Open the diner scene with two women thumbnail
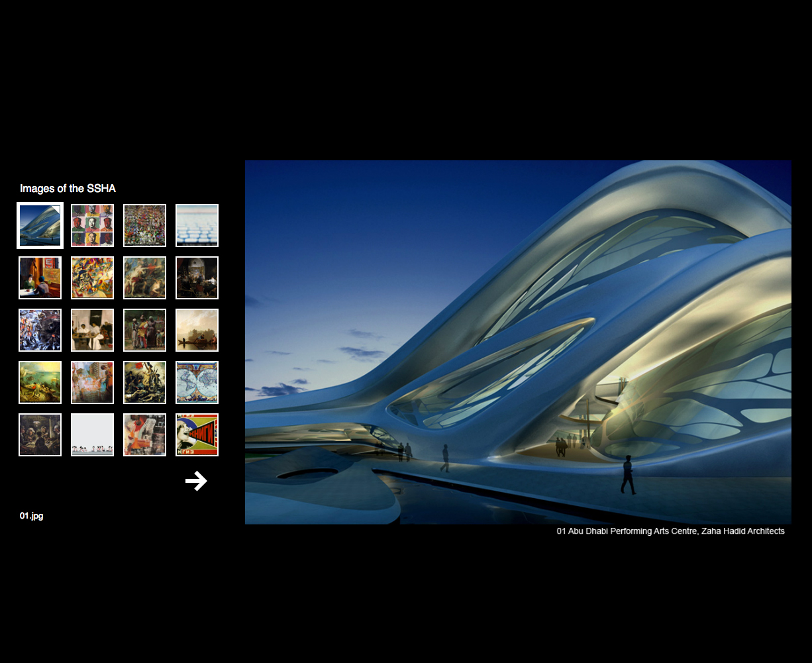This screenshot has height=663, width=812. click(40, 278)
